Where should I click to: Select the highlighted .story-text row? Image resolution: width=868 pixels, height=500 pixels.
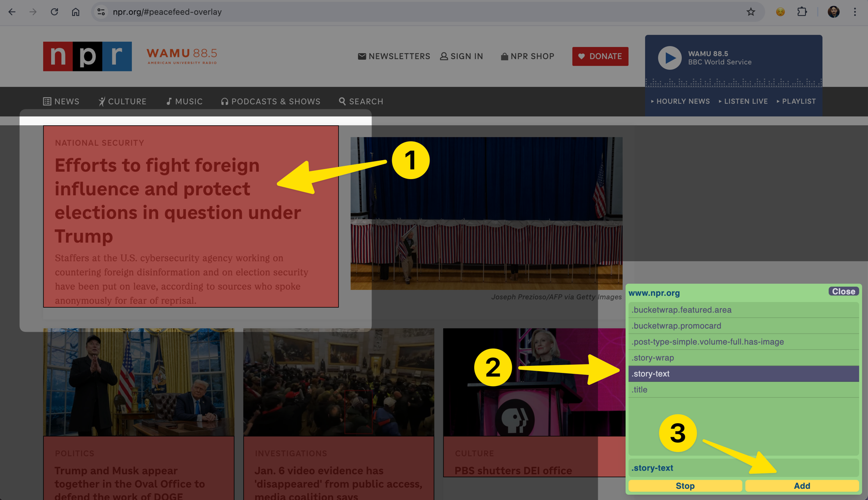tap(743, 373)
